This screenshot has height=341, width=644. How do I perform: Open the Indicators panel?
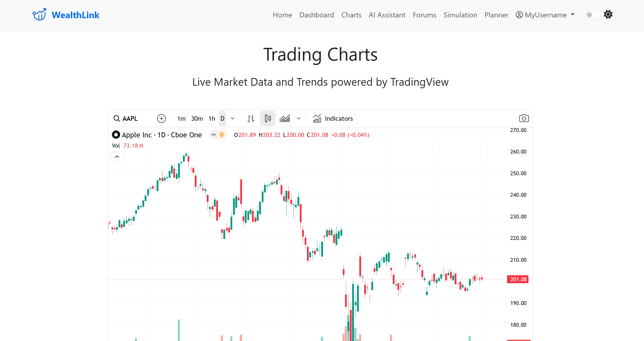tap(333, 118)
